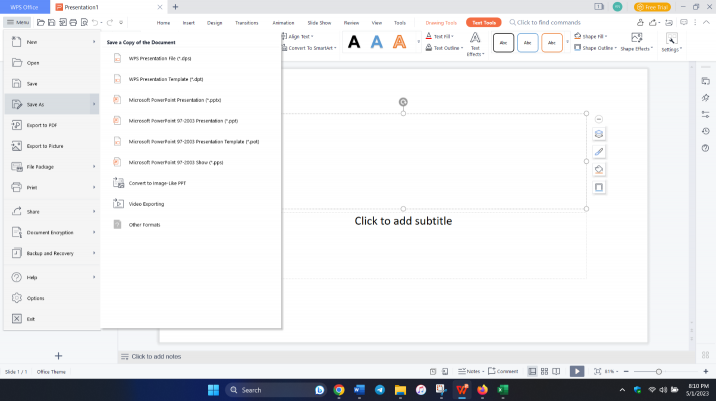Select the black text style A preset
Screen dimensions: 716x401
tap(354, 42)
